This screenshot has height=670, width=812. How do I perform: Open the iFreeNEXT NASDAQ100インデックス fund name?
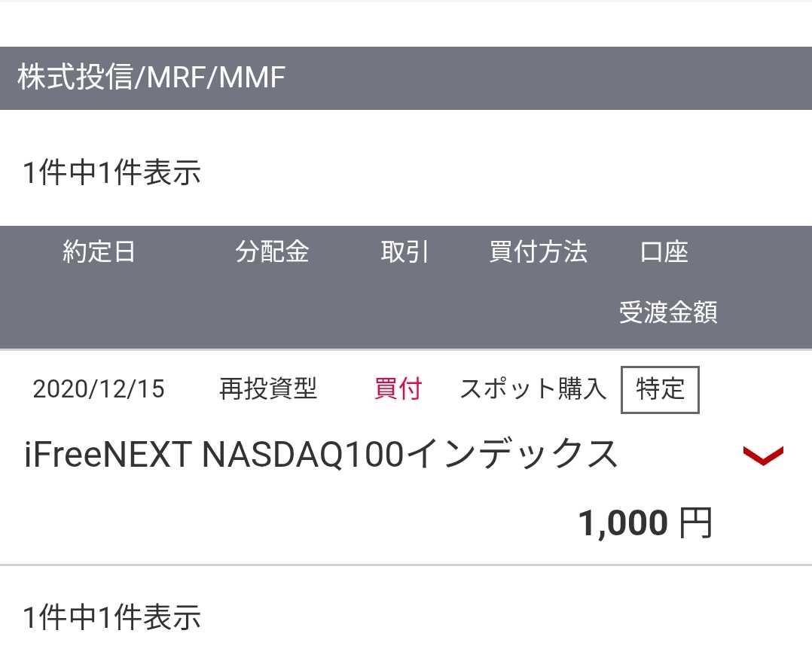pos(321,455)
